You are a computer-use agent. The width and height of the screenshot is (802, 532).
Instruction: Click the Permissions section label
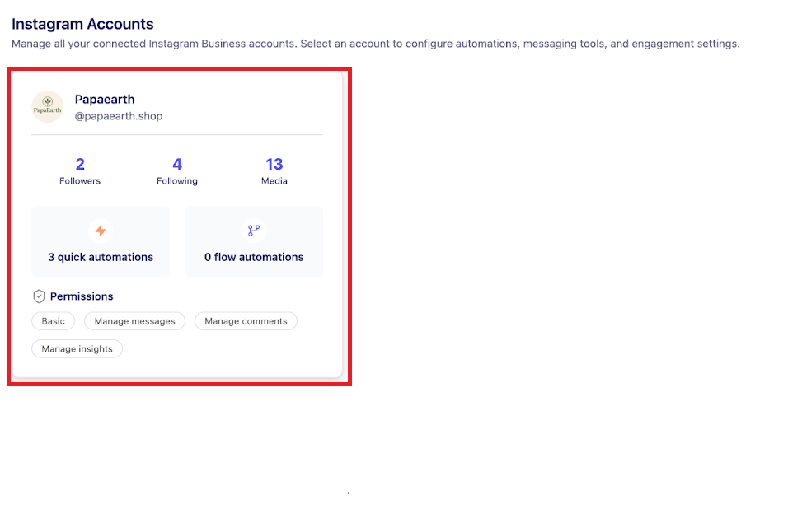pos(82,296)
